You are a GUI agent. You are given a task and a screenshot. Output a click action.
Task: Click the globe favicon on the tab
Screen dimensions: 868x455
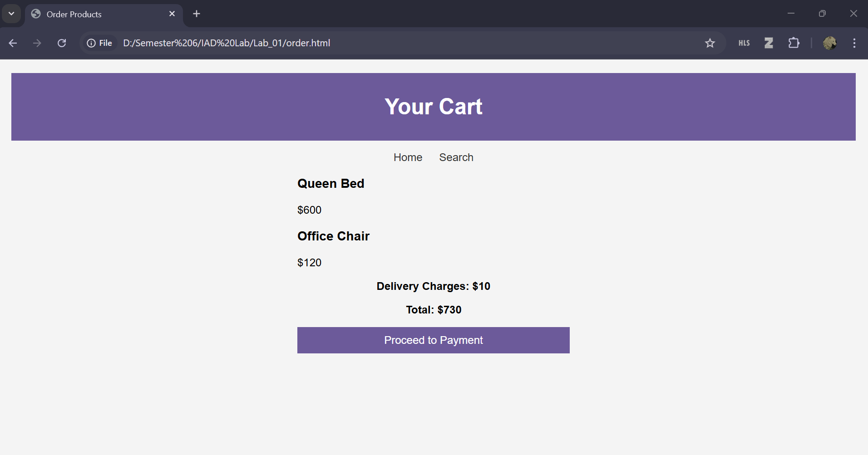pyautogui.click(x=35, y=14)
